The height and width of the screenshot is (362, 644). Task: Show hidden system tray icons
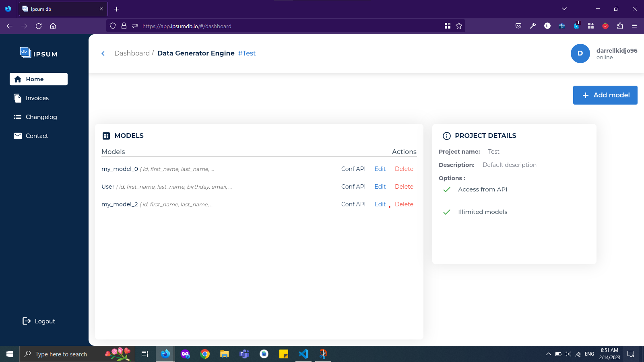pos(548,354)
